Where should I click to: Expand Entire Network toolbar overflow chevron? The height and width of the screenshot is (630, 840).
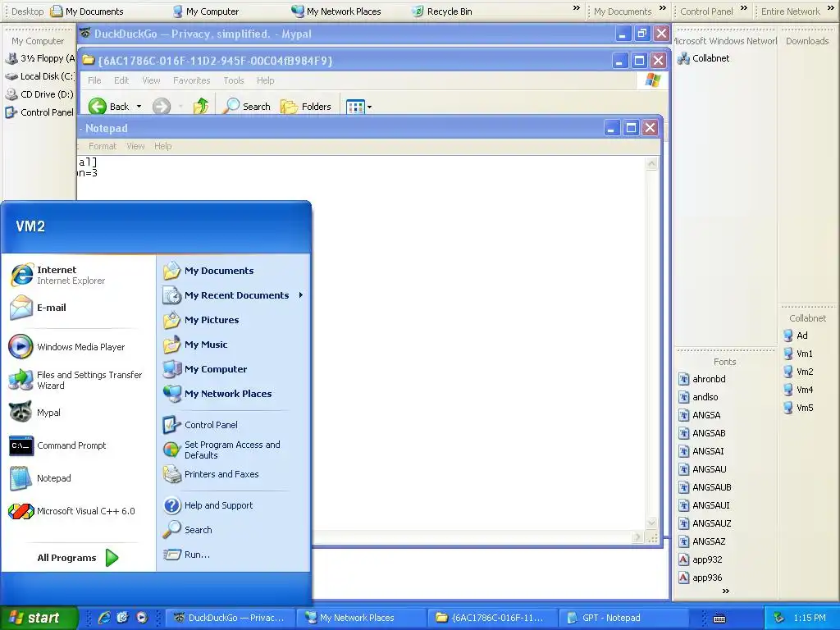click(x=830, y=8)
